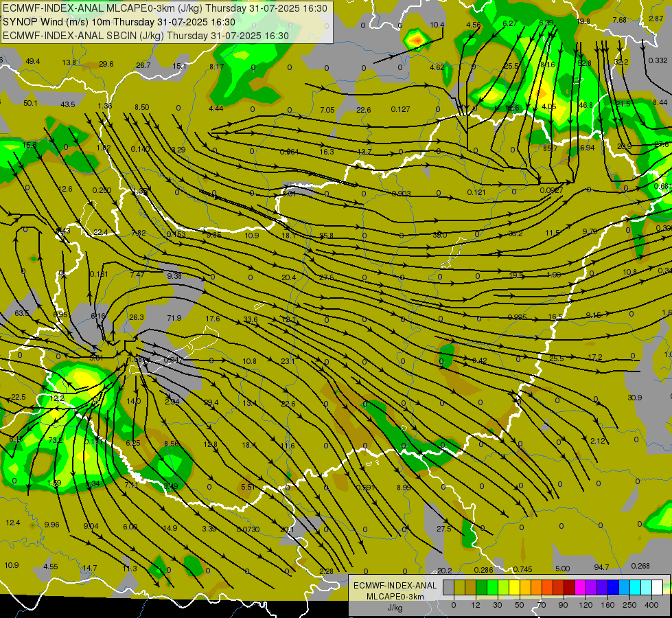Click the map value '50.1'
The image size is (672, 618).
tap(30, 103)
